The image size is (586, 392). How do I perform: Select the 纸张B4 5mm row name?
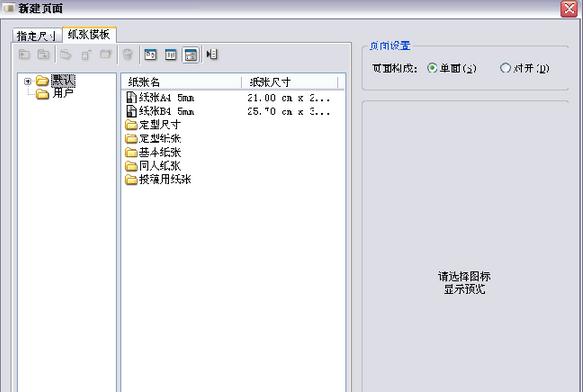(167, 111)
